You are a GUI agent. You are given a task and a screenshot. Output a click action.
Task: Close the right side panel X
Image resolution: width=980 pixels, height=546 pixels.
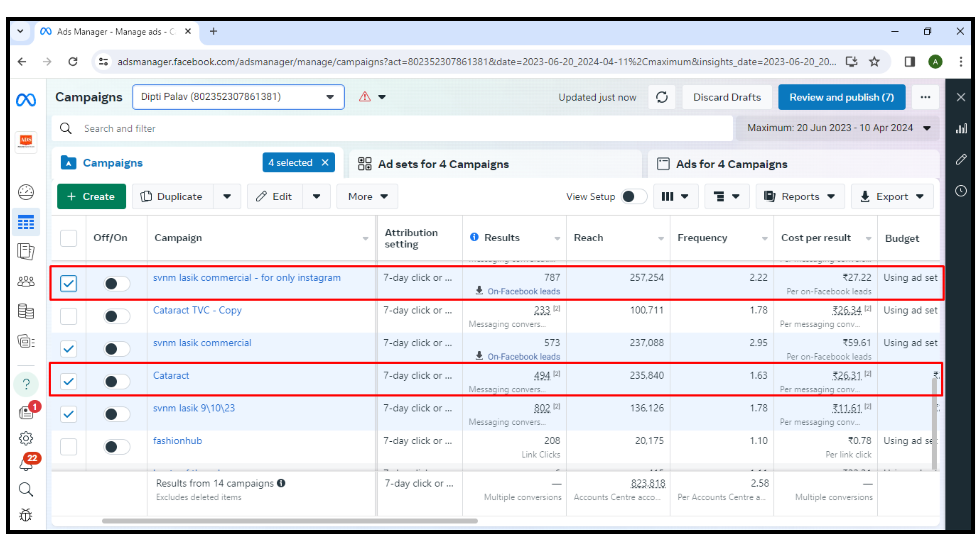[x=961, y=97]
